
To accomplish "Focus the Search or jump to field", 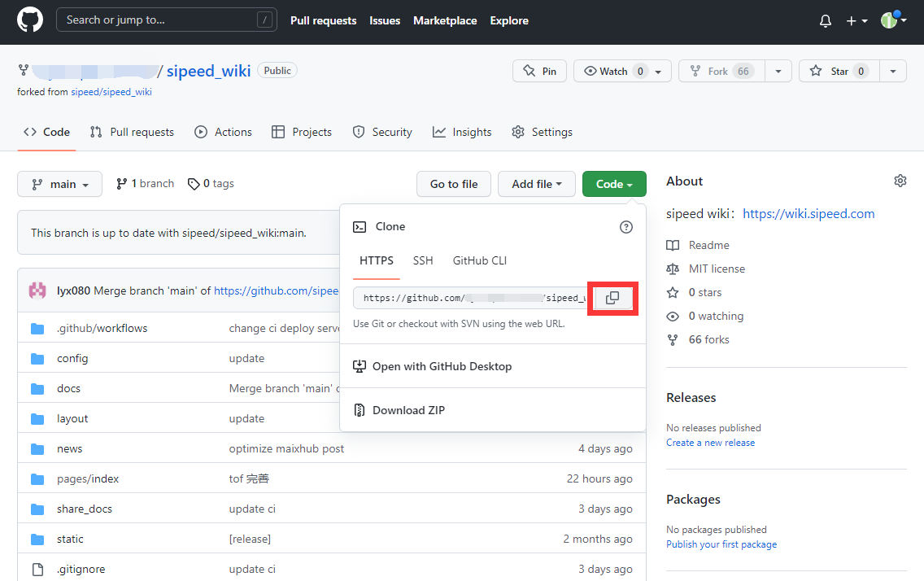I will tap(166, 20).
